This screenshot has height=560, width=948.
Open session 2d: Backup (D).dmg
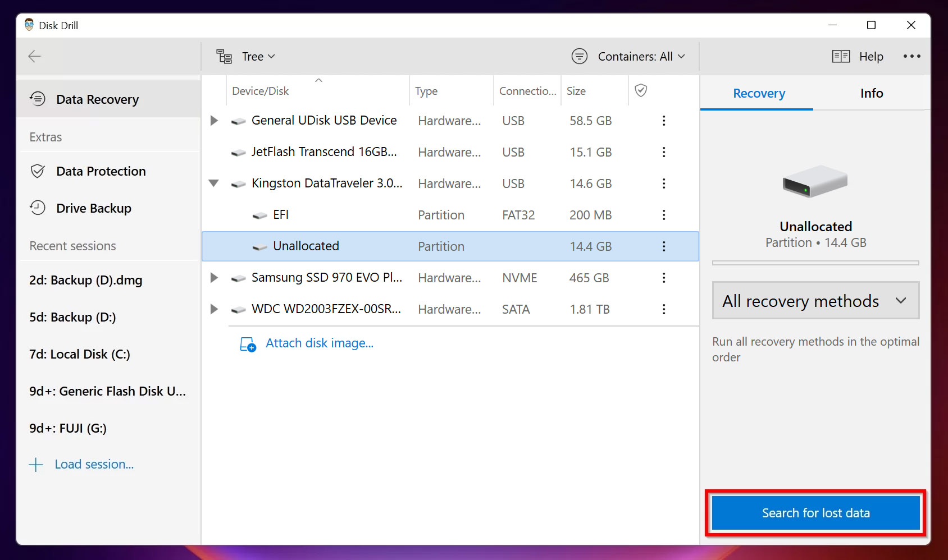click(86, 280)
